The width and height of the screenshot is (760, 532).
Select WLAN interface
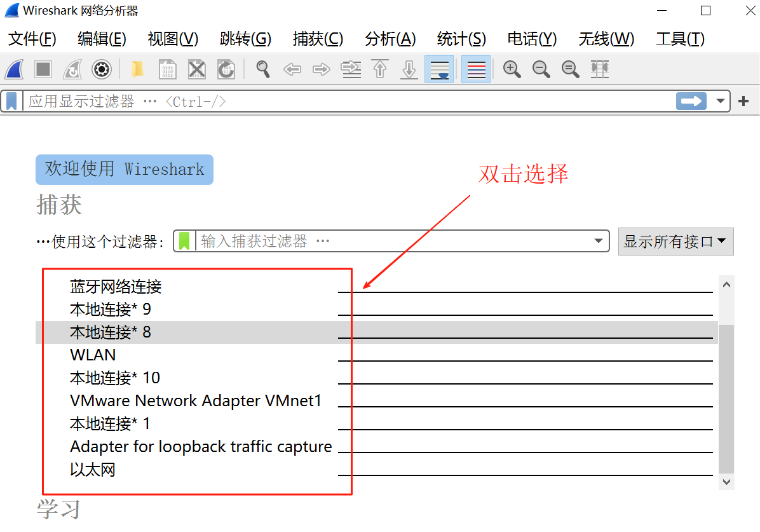[x=377, y=355]
